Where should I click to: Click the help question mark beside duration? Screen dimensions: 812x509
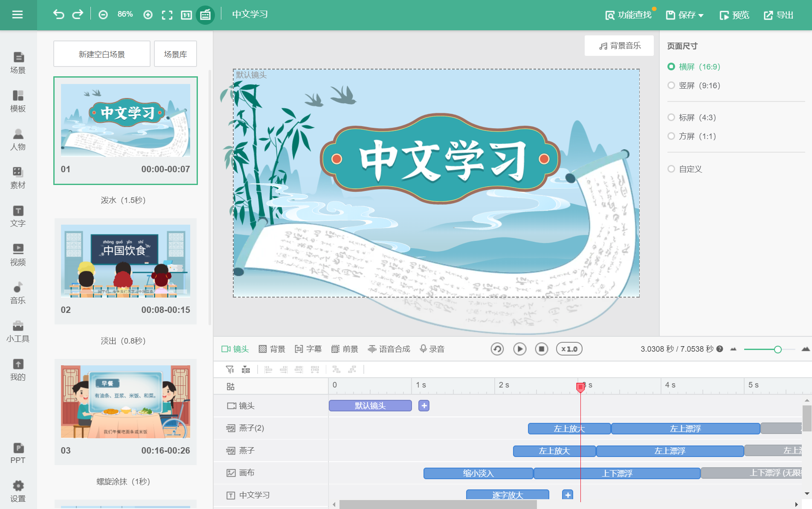point(720,349)
